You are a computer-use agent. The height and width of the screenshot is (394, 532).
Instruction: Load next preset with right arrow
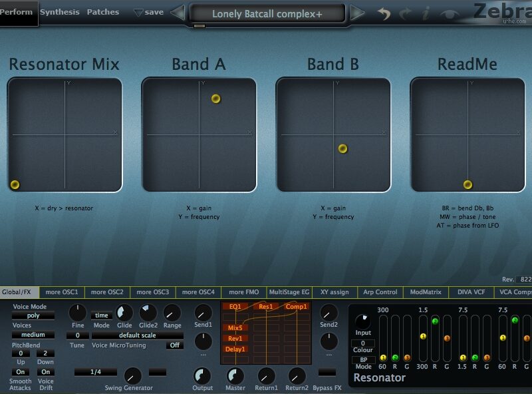(357, 13)
